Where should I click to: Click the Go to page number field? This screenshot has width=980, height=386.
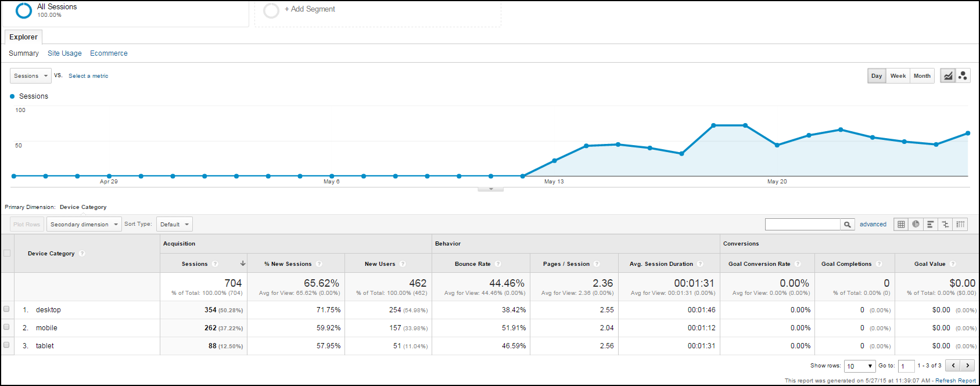pyautogui.click(x=906, y=366)
